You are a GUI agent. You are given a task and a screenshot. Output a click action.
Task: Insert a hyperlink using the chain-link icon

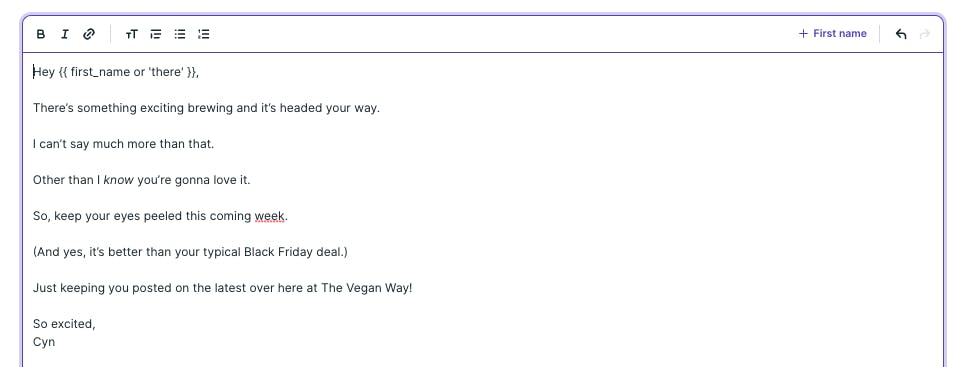click(x=89, y=34)
